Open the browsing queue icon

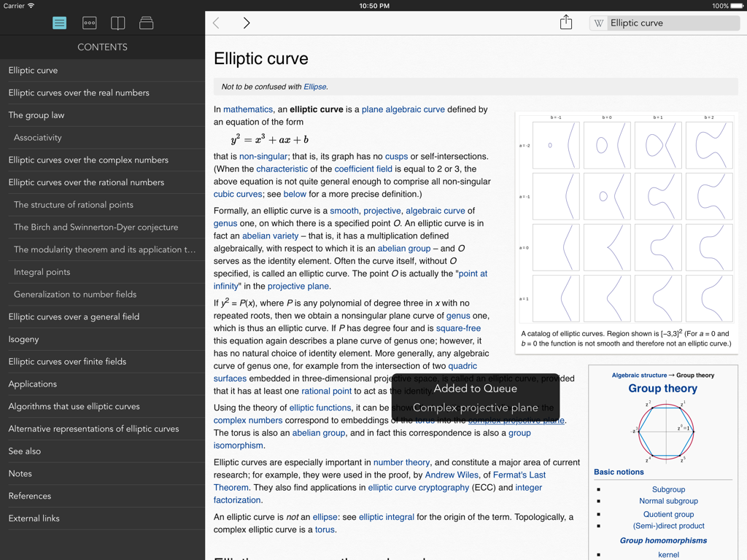[89, 23]
